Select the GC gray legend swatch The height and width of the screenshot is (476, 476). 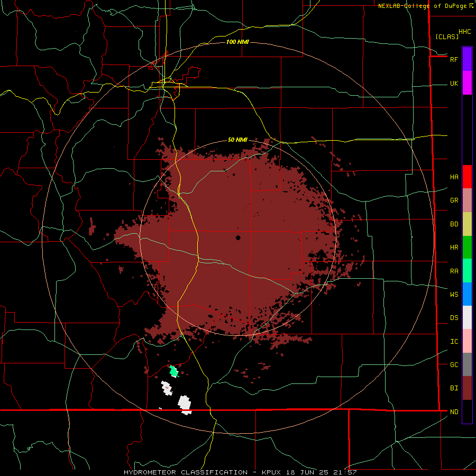tap(467, 364)
